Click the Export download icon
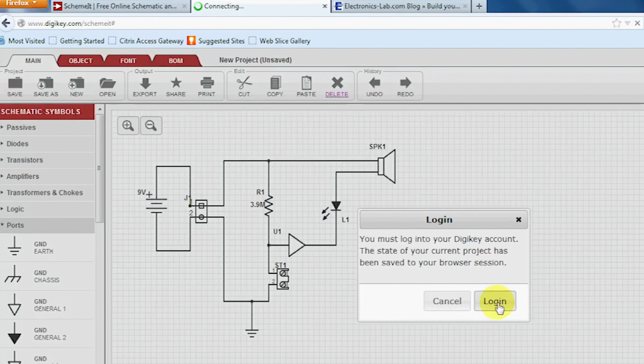Screen dimensions: 644x364 coord(145,83)
